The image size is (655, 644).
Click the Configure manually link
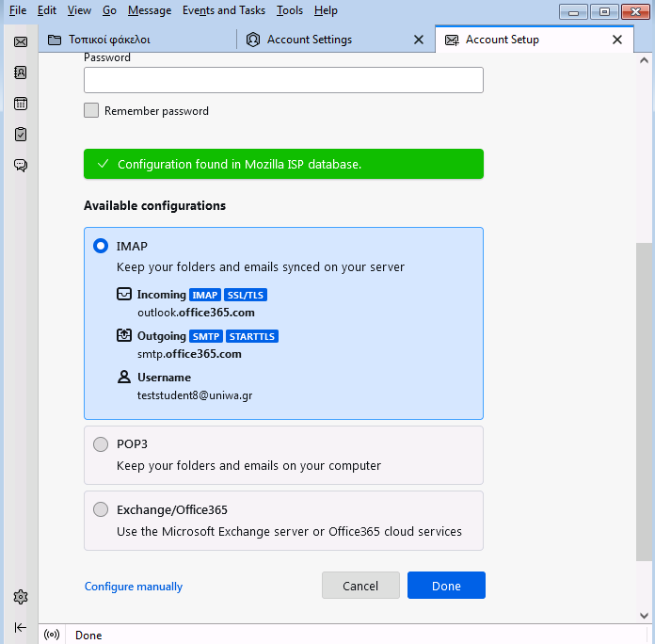click(134, 586)
